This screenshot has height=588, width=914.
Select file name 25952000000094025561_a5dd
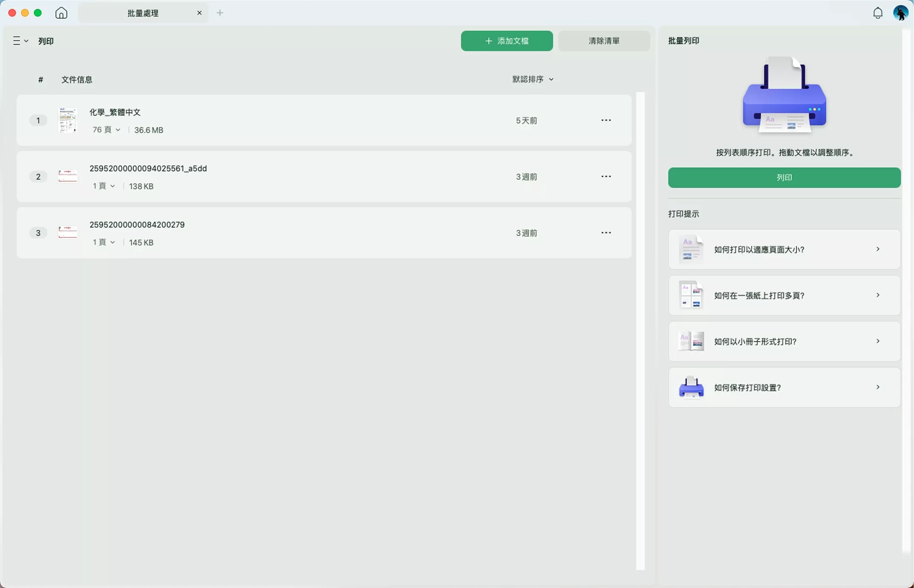(x=148, y=168)
